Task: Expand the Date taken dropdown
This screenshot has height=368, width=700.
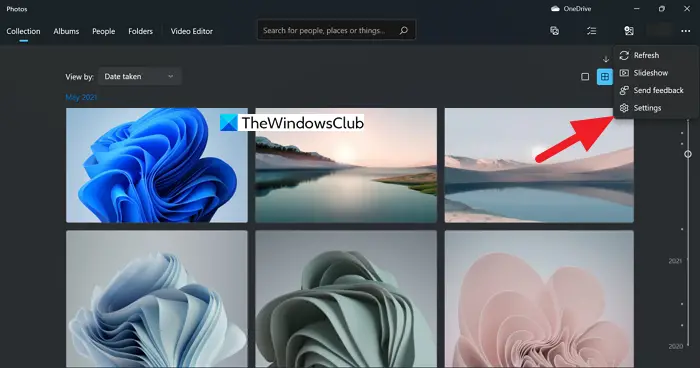Action: click(140, 76)
